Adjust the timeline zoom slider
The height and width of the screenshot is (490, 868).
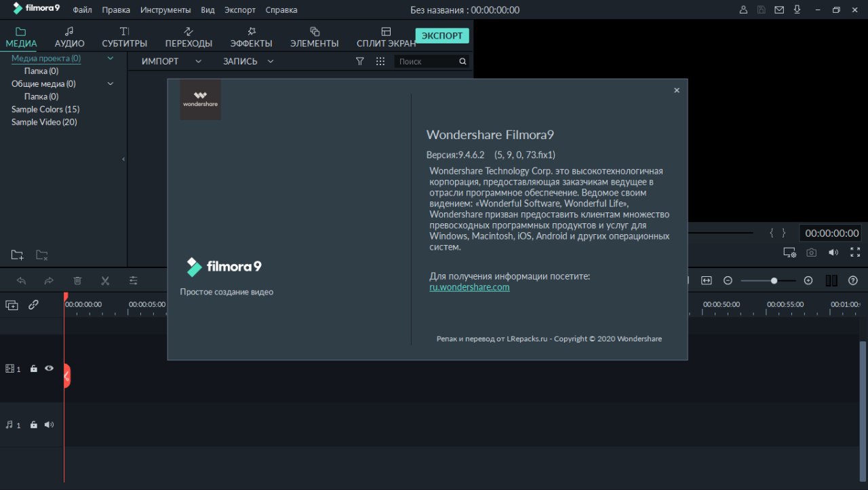pos(768,280)
